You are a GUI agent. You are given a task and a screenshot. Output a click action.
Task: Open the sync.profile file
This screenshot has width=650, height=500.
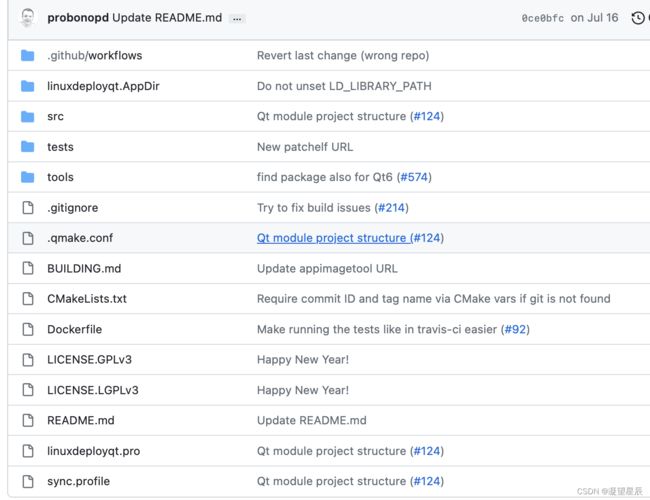click(78, 481)
